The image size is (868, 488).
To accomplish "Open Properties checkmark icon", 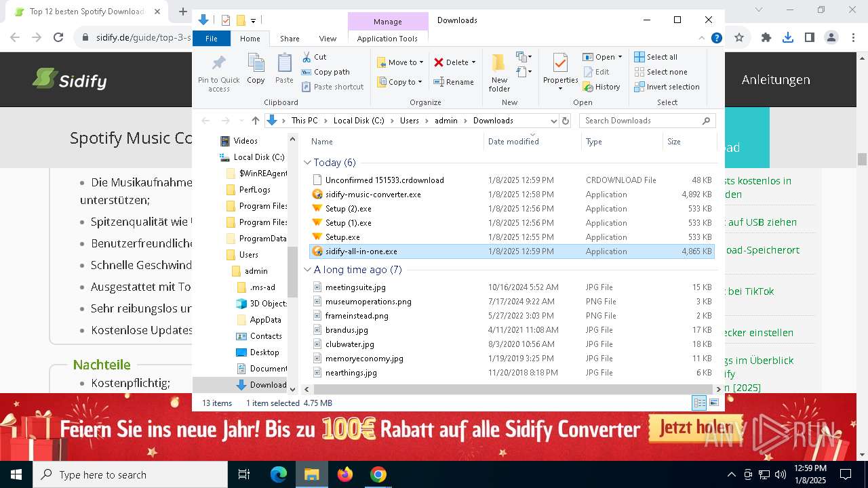I will point(560,63).
